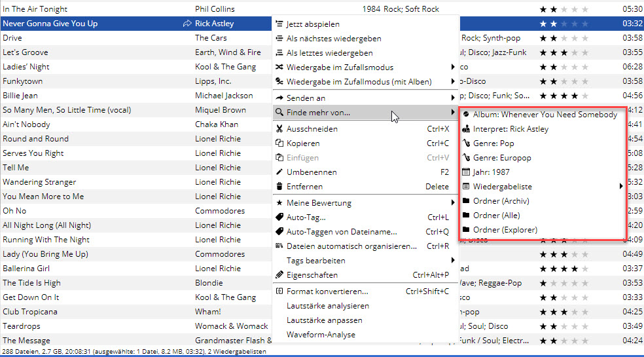Click the magnifier icon beside Finde mehr von
Screen dimensions: 644x357
point(279,113)
